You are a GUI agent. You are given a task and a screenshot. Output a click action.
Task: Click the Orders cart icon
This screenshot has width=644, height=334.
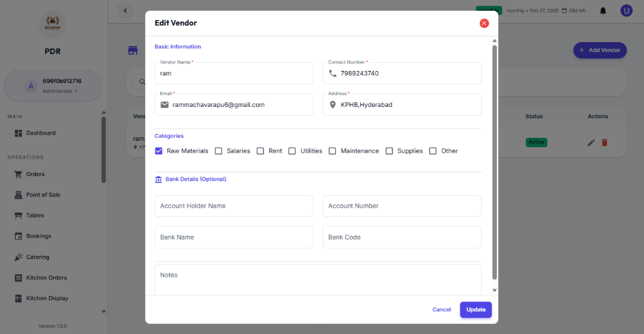coord(18,174)
